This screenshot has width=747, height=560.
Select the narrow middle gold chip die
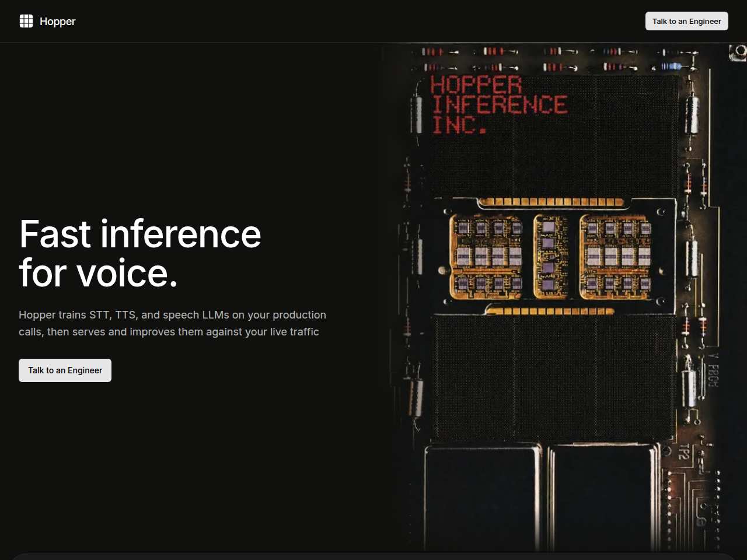[551, 256]
